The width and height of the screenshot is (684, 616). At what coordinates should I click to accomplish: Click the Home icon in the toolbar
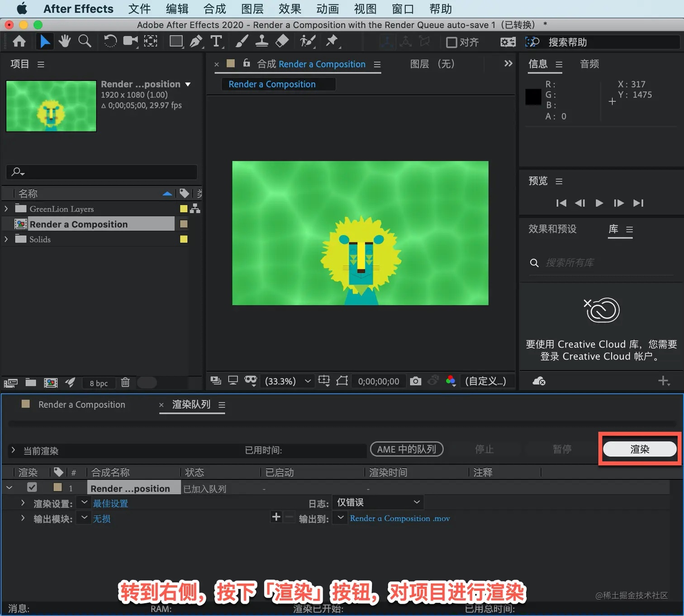tap(19, 42)
